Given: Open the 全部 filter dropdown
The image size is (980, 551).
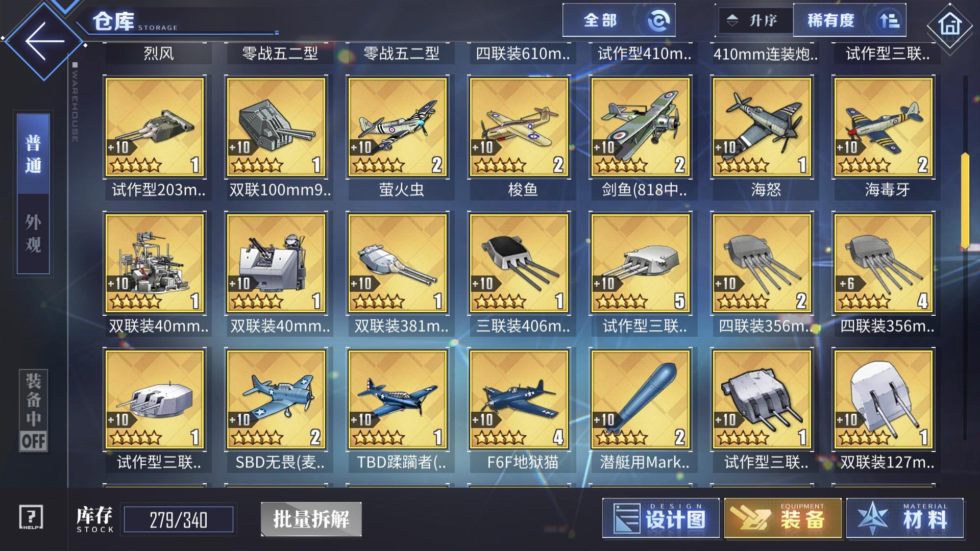Looking at the screenshot, I should tap(619, 20).
